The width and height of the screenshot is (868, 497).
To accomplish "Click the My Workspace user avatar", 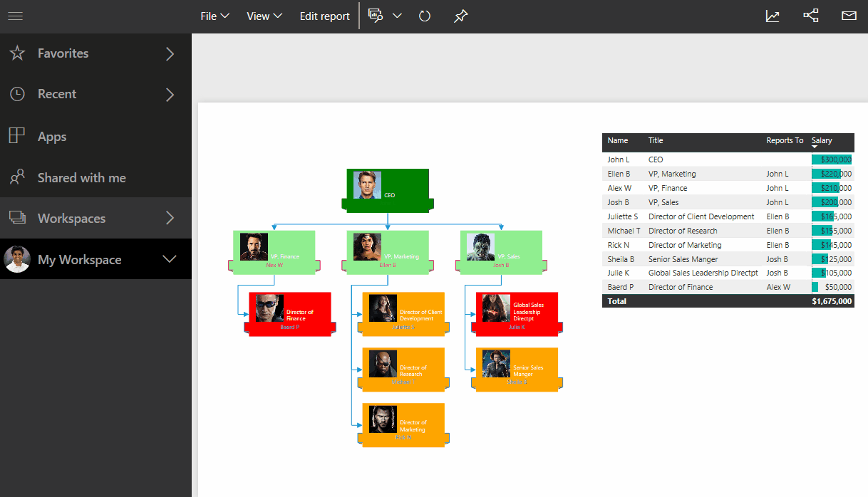I will pos(17,259).
